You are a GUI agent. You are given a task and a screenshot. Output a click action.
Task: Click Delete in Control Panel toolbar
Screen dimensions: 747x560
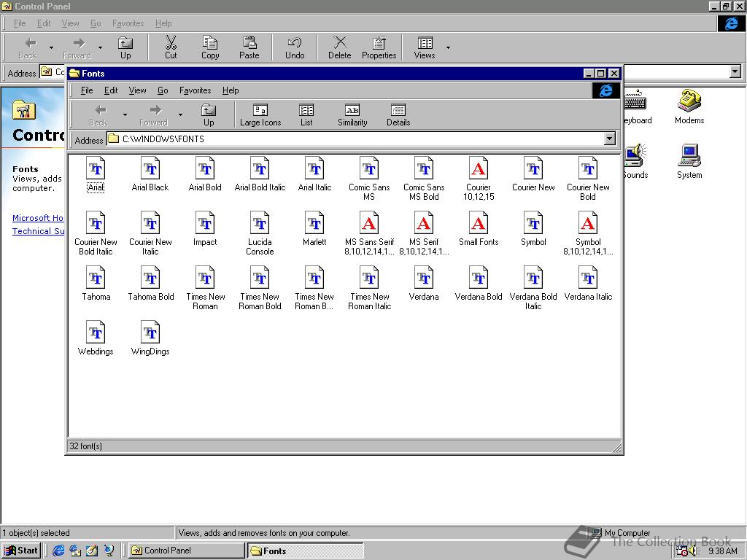tap(339, 47)
